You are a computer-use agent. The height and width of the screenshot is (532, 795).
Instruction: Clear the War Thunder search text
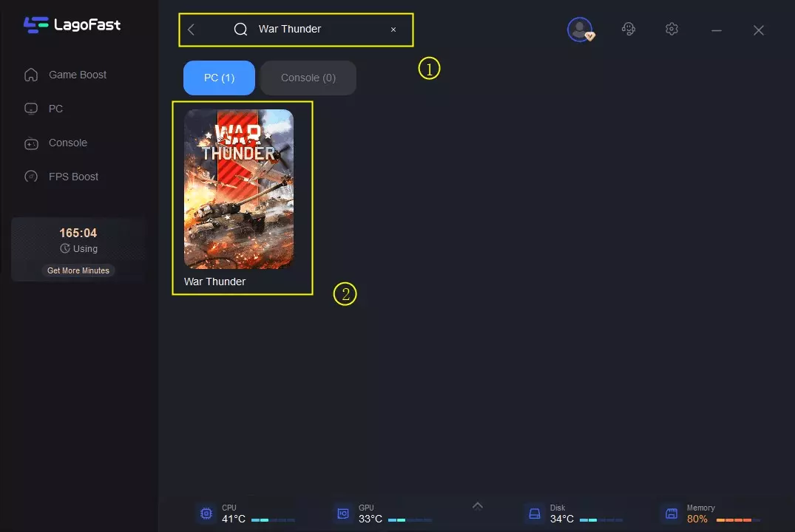tap(393, 30)
